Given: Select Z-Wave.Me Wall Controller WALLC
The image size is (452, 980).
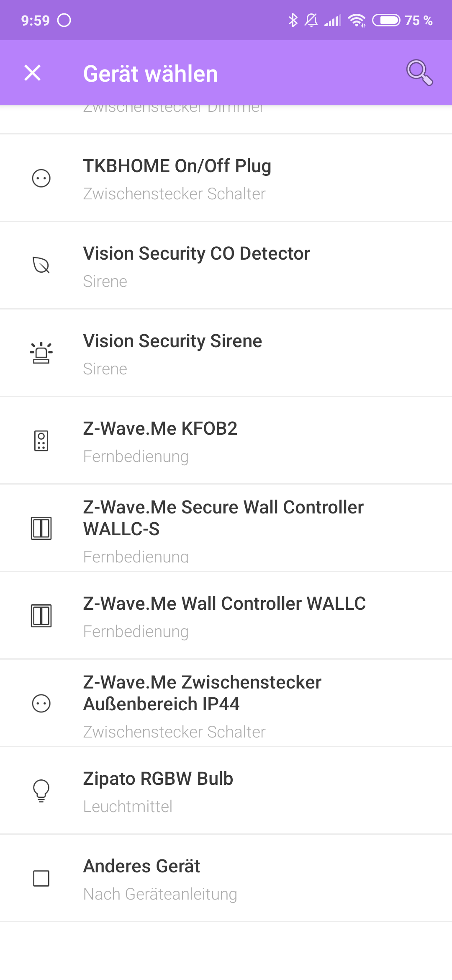Looking at the screenshot, I should point(226,616).
